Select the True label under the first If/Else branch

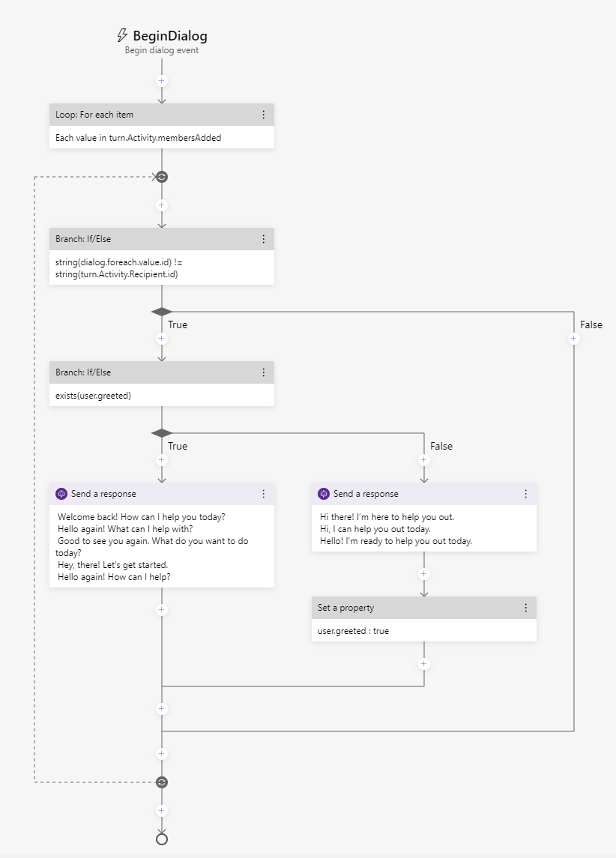coord(178,324)
